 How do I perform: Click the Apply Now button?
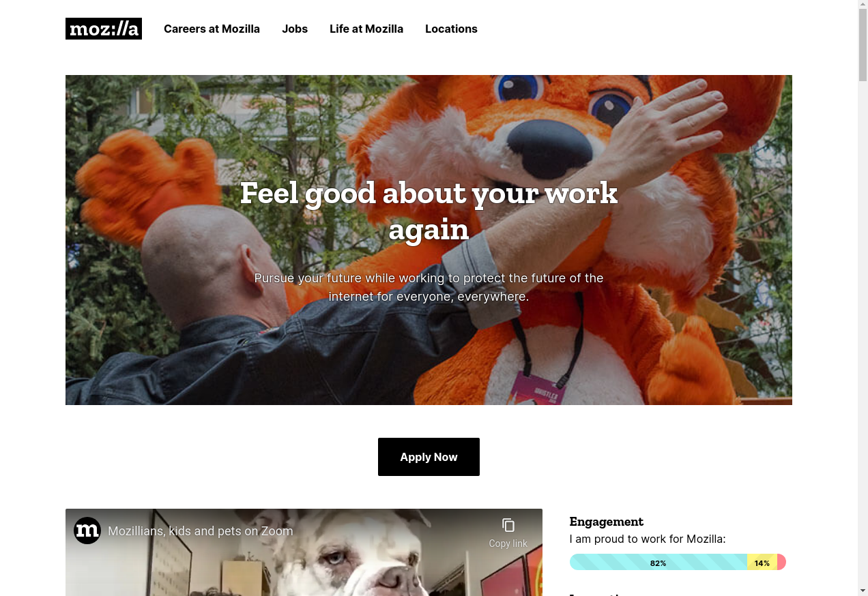(x=429, y=457)
